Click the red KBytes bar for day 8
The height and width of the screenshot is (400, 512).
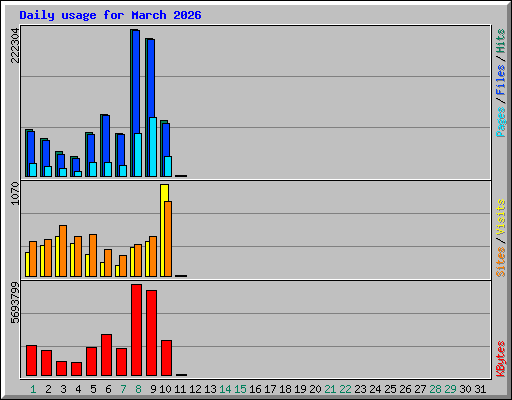136,330
